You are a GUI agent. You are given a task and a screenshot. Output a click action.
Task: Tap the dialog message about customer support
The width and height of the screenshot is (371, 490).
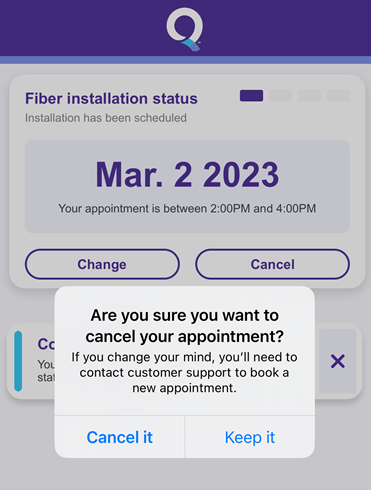pos(184,373)
